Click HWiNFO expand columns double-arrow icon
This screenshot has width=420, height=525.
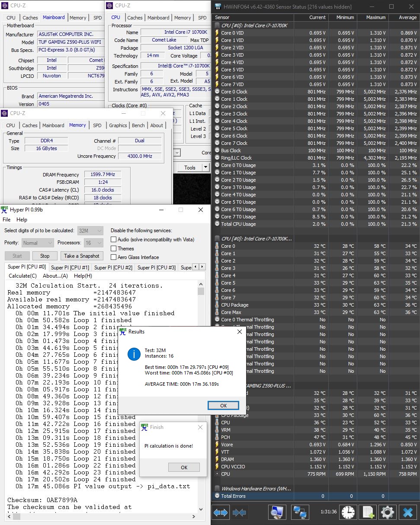pyautogui.click(x=221, y=513)
